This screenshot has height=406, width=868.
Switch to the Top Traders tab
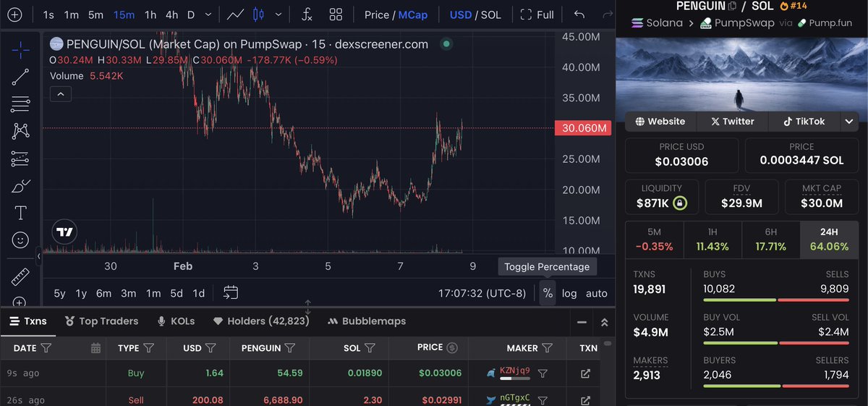point(101,321)
